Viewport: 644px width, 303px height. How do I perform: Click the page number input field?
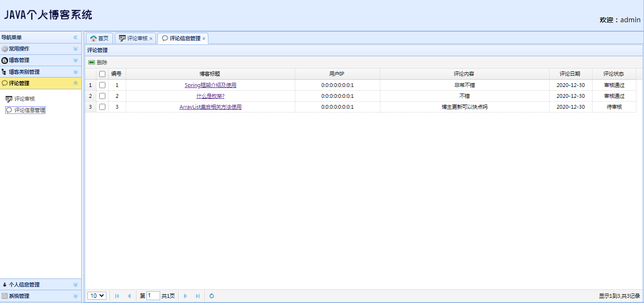[153, 296]
